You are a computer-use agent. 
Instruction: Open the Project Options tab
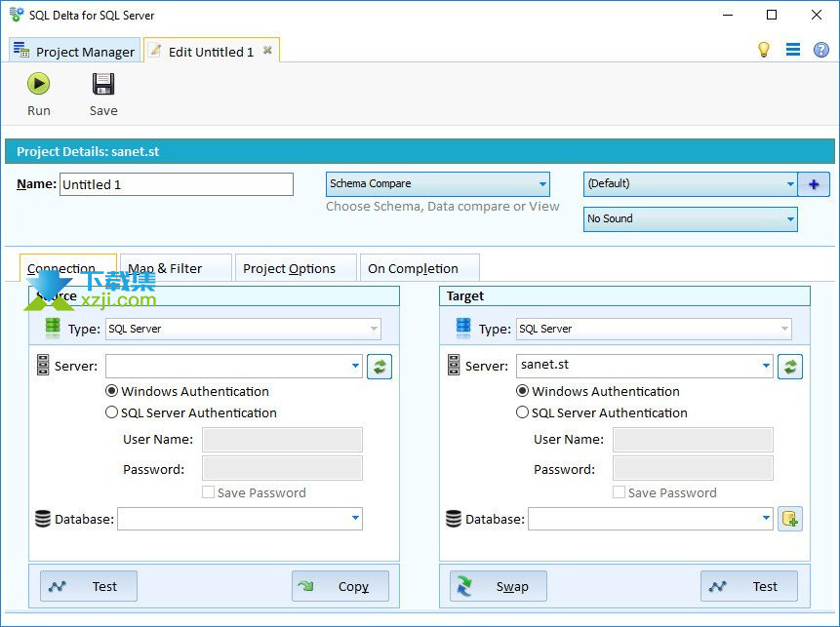click(x=296, y=268)
